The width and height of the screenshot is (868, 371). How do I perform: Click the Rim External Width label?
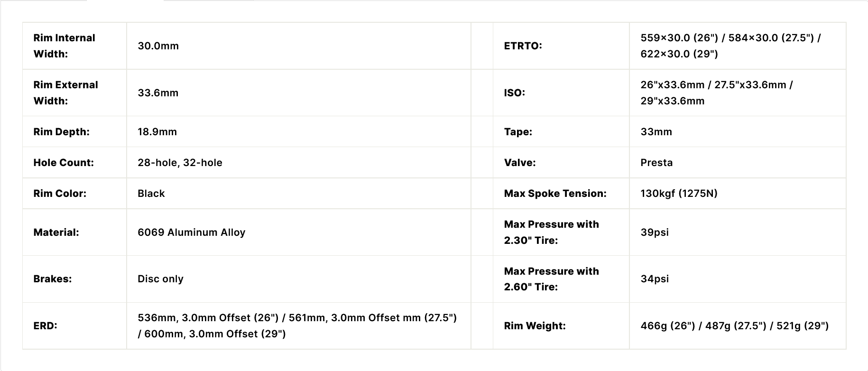coord(65,93)
